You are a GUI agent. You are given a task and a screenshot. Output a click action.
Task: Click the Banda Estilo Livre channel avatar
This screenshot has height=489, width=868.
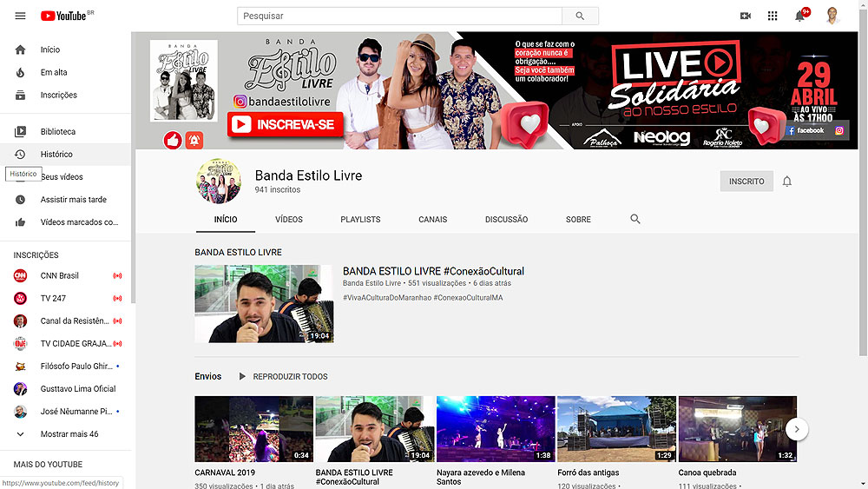point(218,181)
